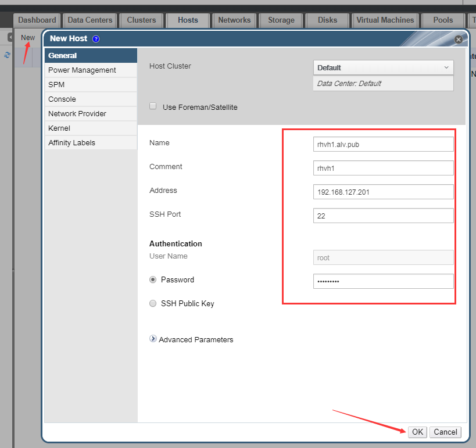The height and width of the screenshot is (448, 476).
Task: Open SPM section
Action: [91, 85]
